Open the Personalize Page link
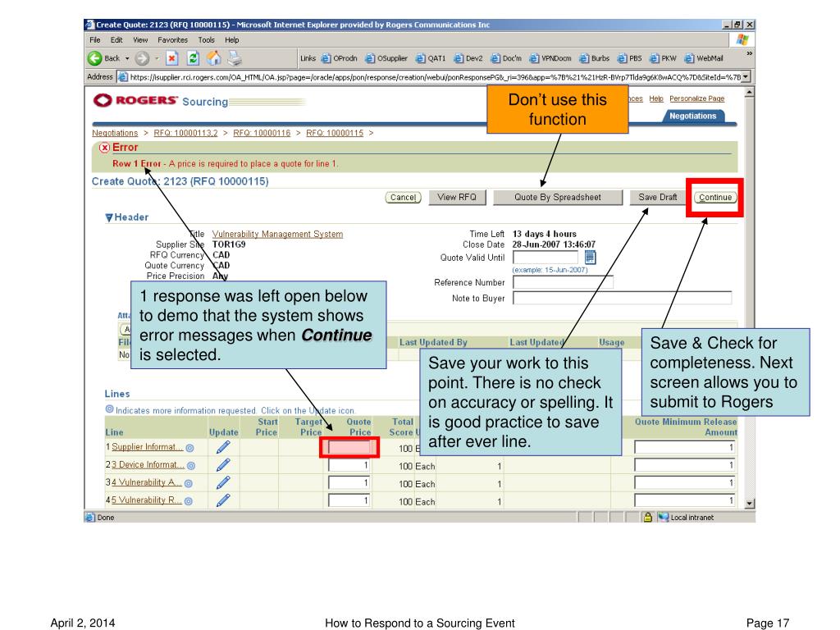Viewport: 840px width, 630px height. point(697,98)
